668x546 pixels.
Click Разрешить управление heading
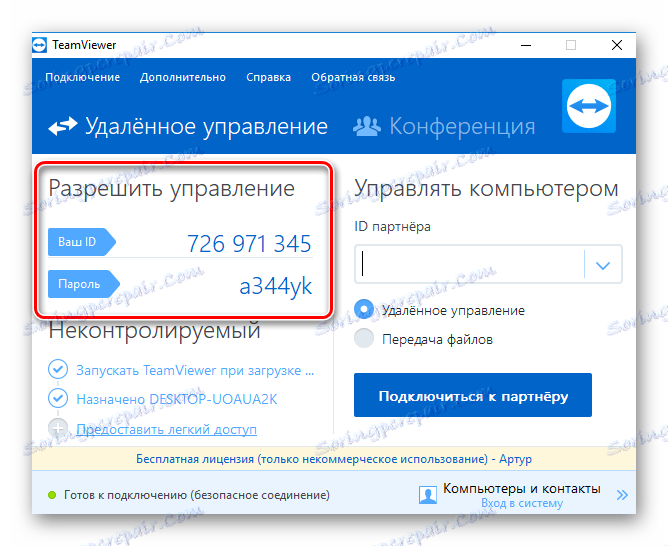pyautogui.click(x=171, y=189)
